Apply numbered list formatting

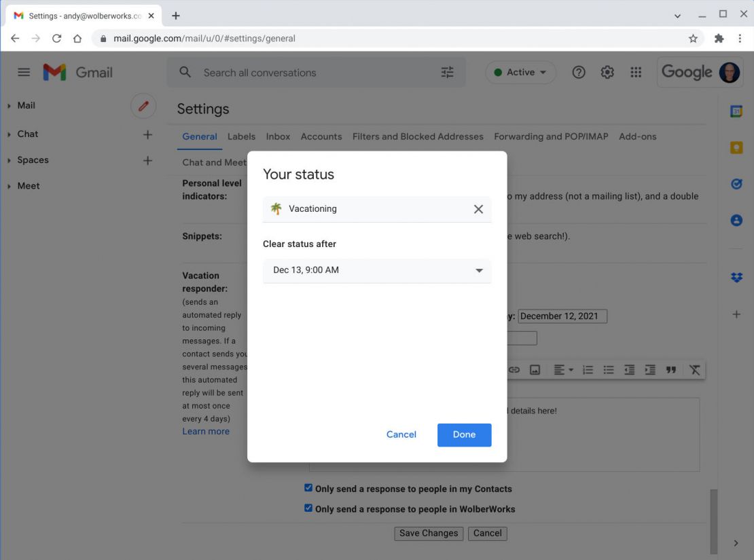tap(588, 369)
